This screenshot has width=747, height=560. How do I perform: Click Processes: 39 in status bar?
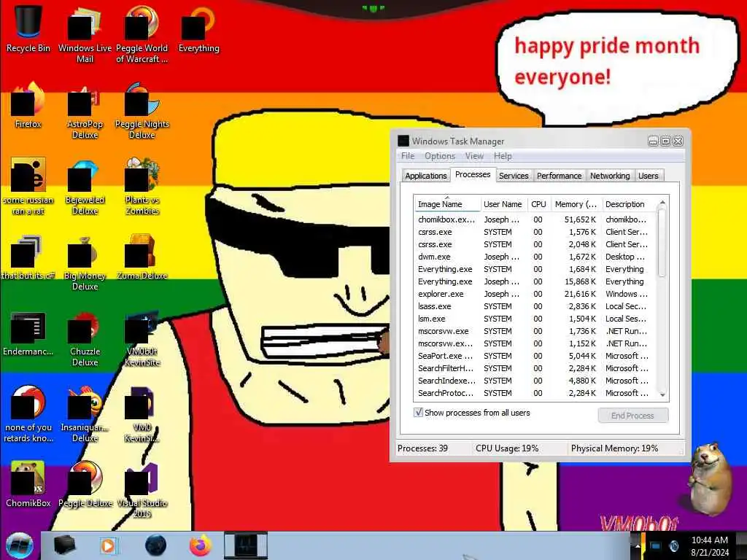(x=422, y=448)
